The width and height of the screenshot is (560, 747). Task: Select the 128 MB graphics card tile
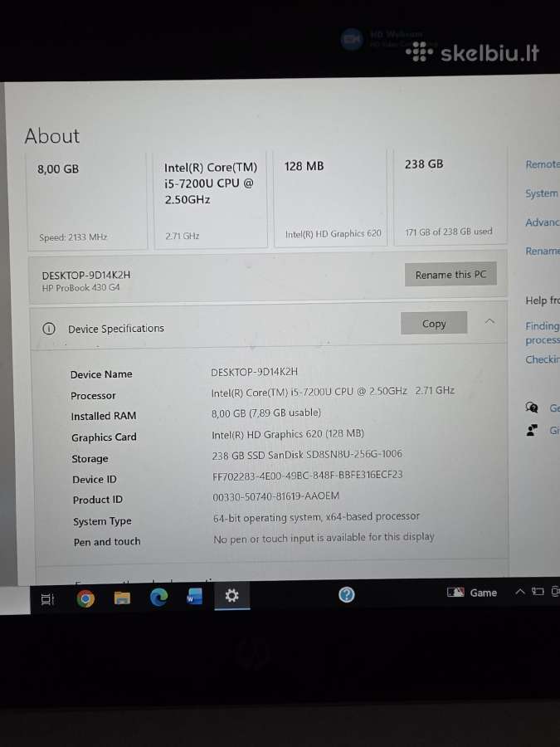pyautogui.click(x=330, y=199)
